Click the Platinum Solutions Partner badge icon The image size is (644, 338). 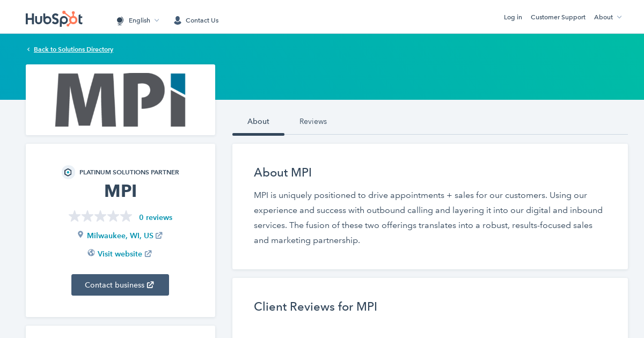pos(68,172)
